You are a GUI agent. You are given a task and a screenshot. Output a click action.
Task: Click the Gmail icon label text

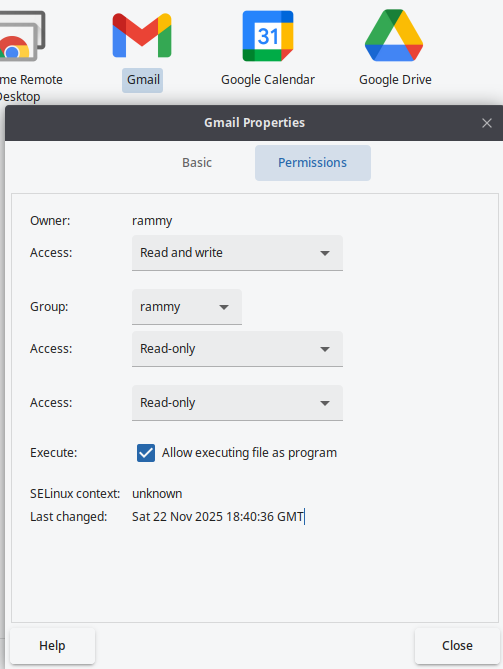[x=143, y=80]
